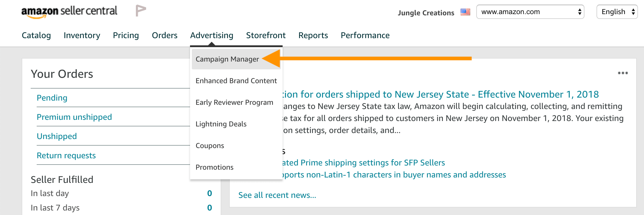This screenshot has width=644, height=215.
Task: Select Lightning Deals from the dropdown
Action: click(221, 124)
